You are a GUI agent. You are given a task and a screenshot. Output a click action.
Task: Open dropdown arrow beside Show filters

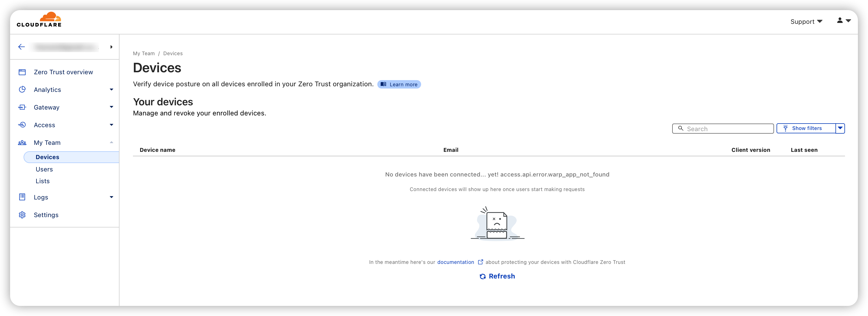(840, 128)
